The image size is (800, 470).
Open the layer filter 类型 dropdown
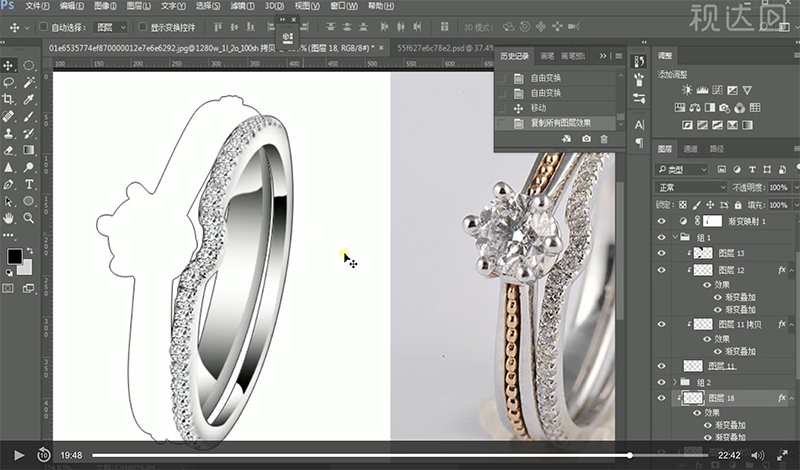pos(682,169)
